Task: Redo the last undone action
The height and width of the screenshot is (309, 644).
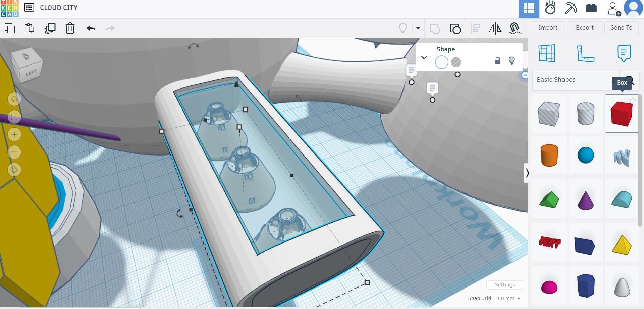Action: click(110, 28)
